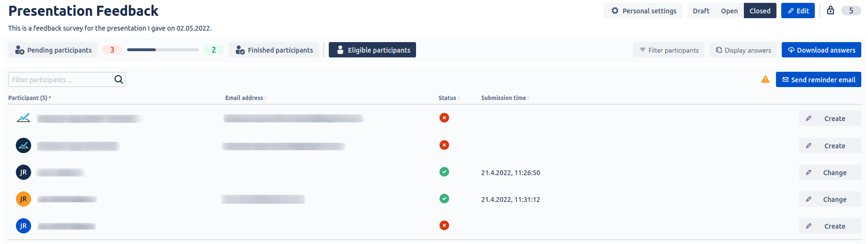The width and height of the screenshot is (868, 244).
Task: Set survey status to Draft
Action: 701,11
